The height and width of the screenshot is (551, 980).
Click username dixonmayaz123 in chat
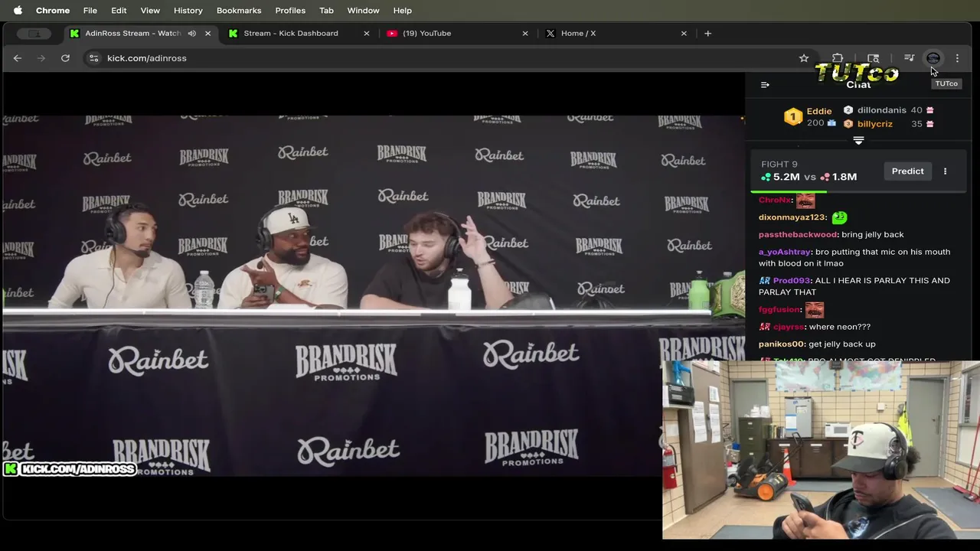(792, 217)
